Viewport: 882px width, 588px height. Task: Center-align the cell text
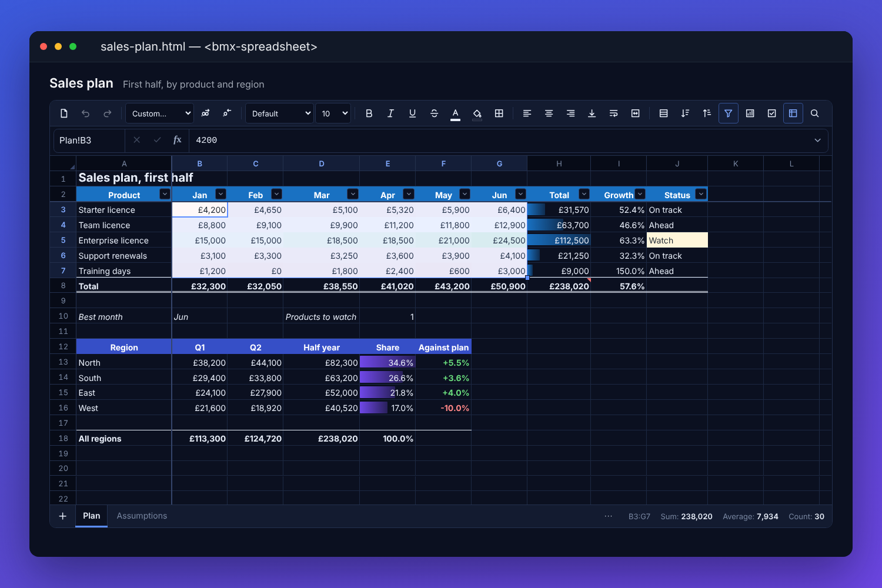coord(549,113)
